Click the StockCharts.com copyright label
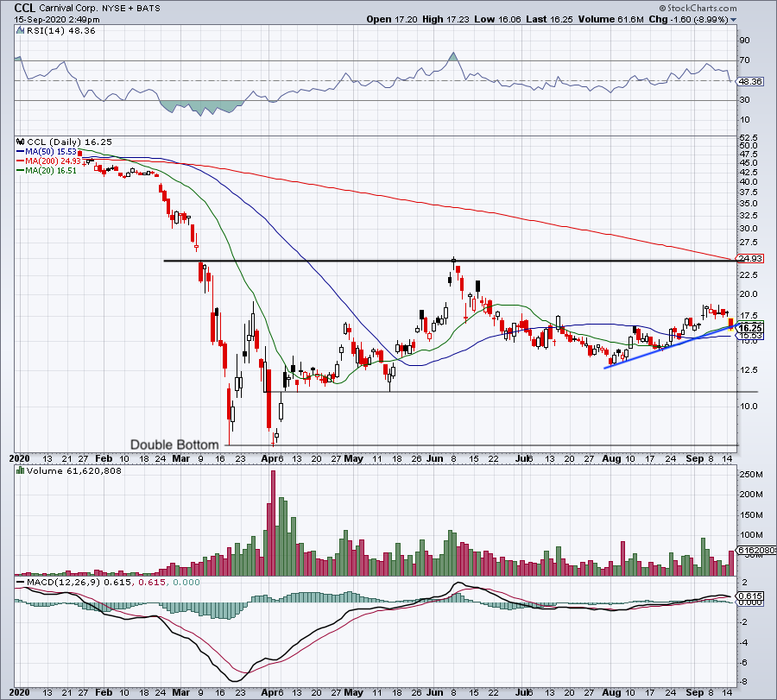The image size is (777, 700). point(698,8)
